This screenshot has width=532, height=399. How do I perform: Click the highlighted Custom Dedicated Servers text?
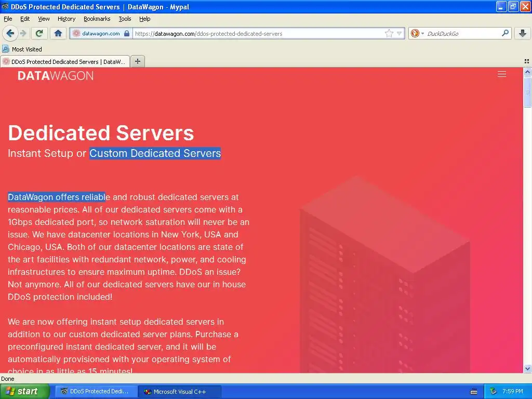point(155,153)
